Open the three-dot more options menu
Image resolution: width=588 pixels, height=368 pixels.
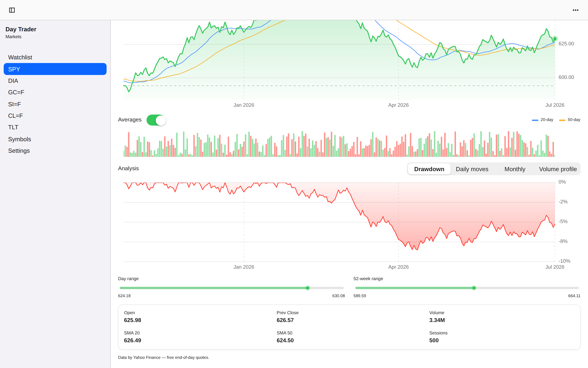pyautogui.click(x=575, y=10)
